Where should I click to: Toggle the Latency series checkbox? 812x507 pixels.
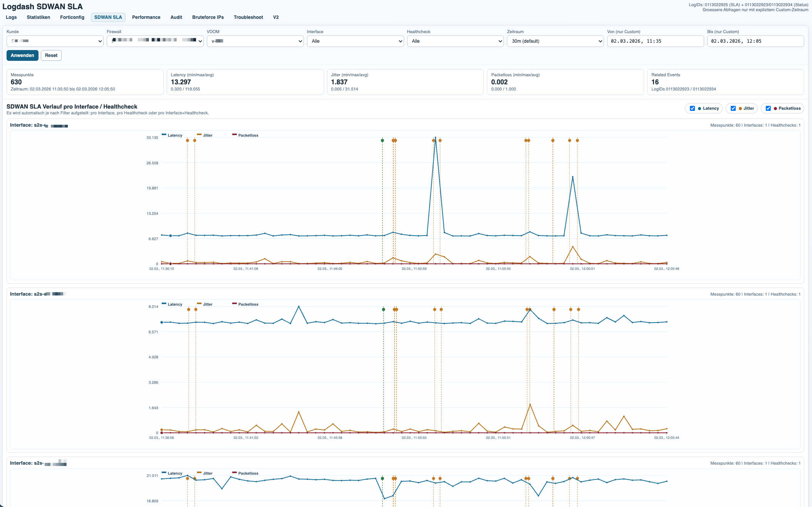pos(692,109)
